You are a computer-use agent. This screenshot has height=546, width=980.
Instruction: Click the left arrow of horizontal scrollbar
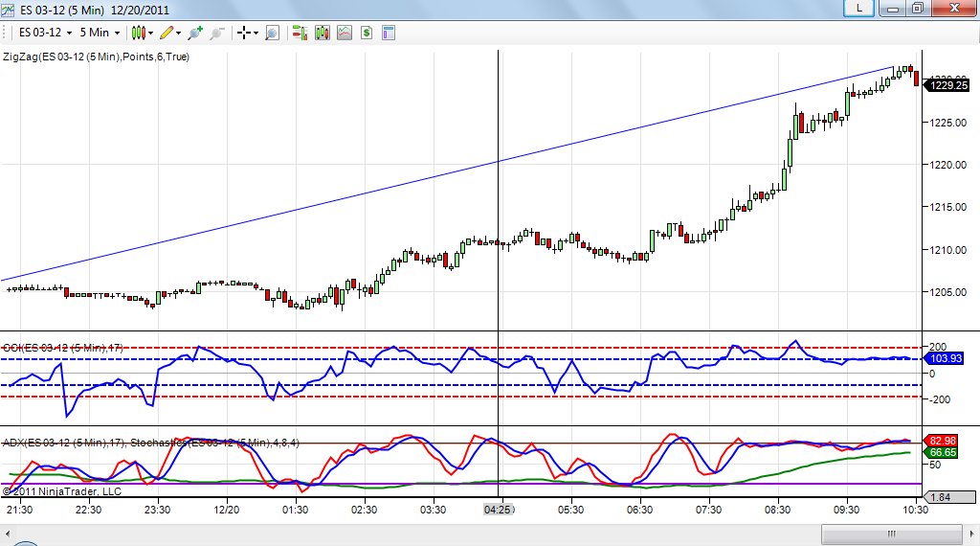[x=8, y=535]
